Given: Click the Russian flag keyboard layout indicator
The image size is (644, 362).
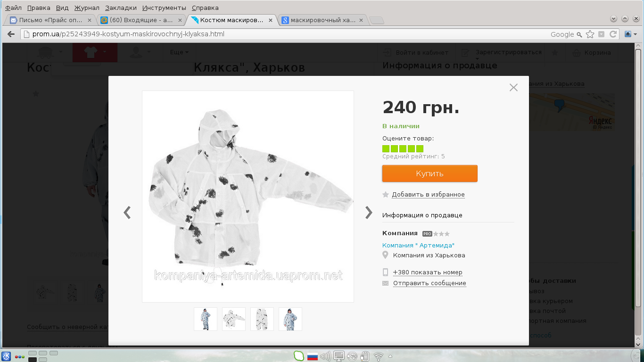Looking at the screenshot, I should [x=312, y=356].
